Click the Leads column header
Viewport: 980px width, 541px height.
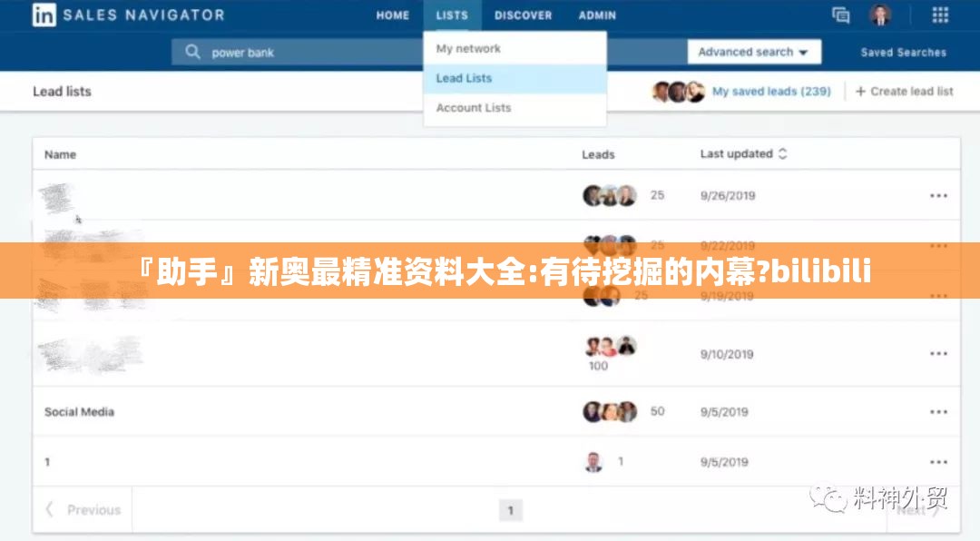click(x=598, y=154)
